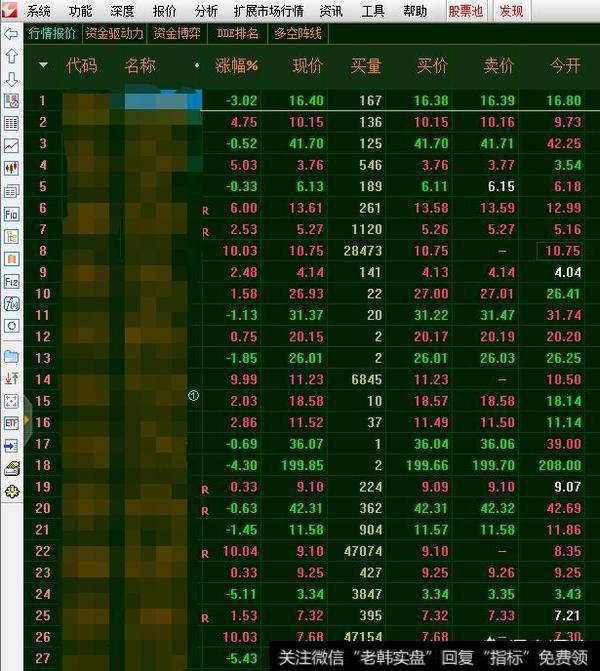Open the grid list view sidebar icon
Viewport: 600px width, 671px height.
11,124
